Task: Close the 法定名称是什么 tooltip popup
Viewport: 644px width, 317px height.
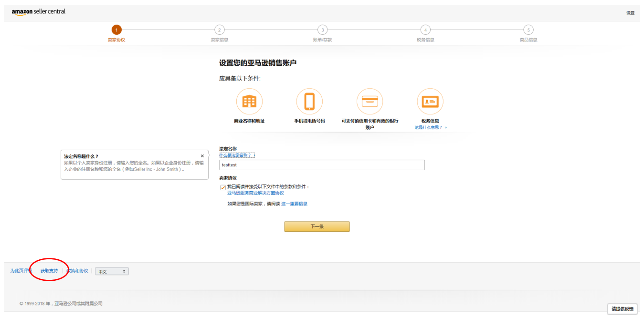Action: point(202,155)
